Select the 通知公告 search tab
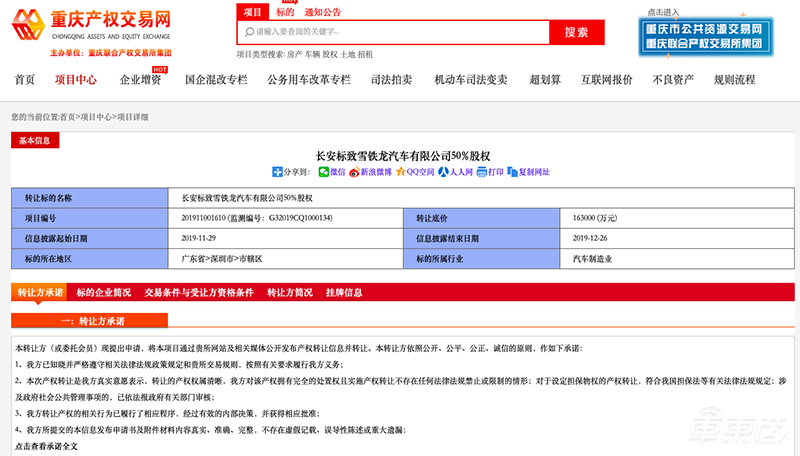Image resolution: width=800 pixels, height=456 pixels. pos(322,12)
